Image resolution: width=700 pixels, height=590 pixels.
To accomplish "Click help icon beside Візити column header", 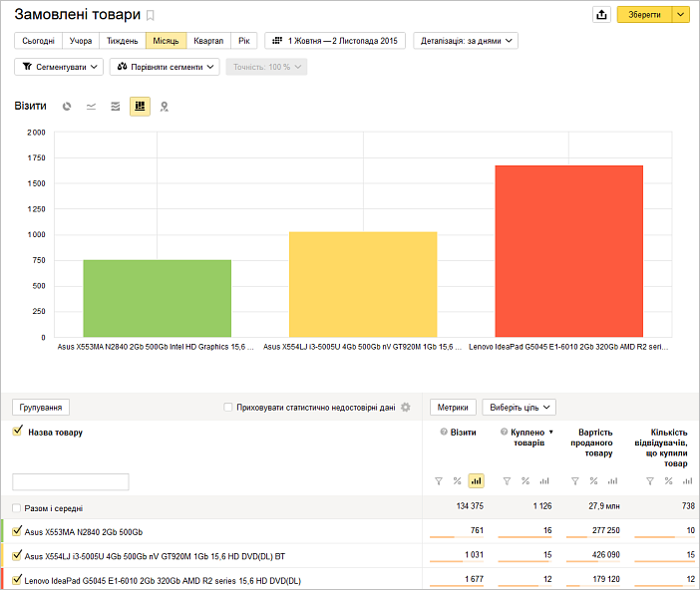I will pos(444,432).
